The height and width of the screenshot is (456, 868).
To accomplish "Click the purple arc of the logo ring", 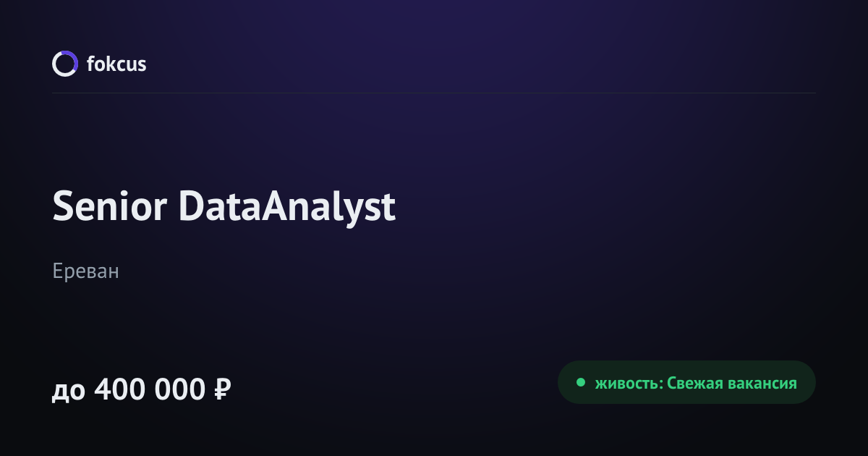I will point(72,59).
